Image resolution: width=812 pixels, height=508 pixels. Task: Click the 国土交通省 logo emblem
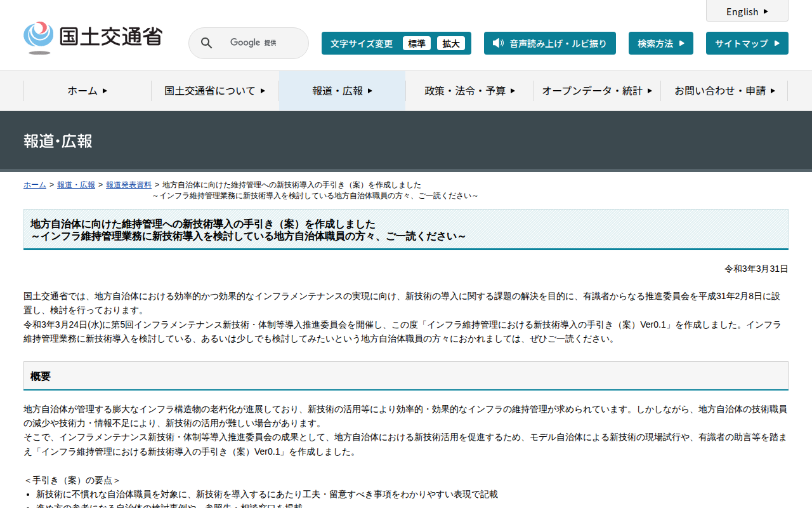(39, 37)
